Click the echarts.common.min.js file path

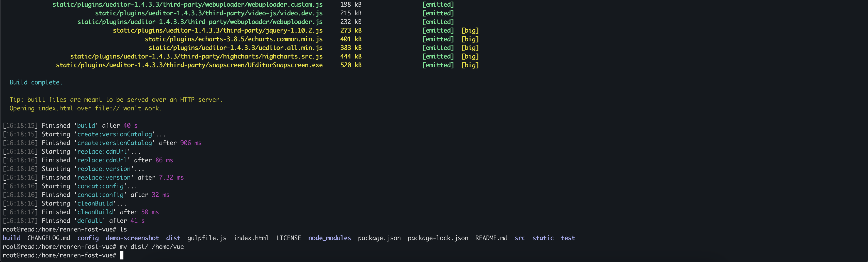click(x=234, y=39)
